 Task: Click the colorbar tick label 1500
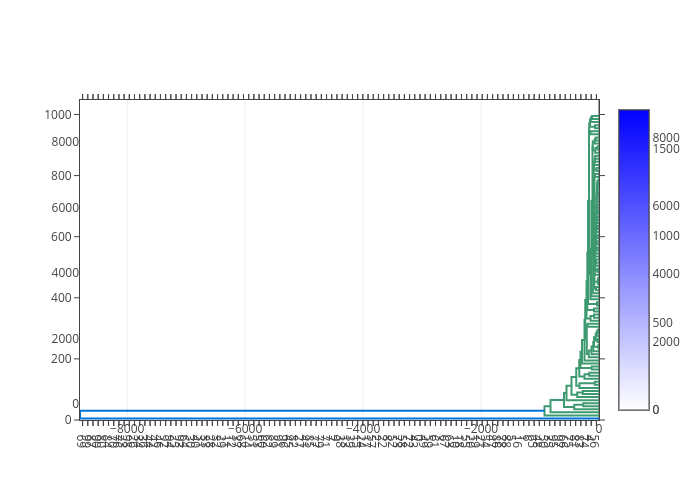tap(666, 149)
